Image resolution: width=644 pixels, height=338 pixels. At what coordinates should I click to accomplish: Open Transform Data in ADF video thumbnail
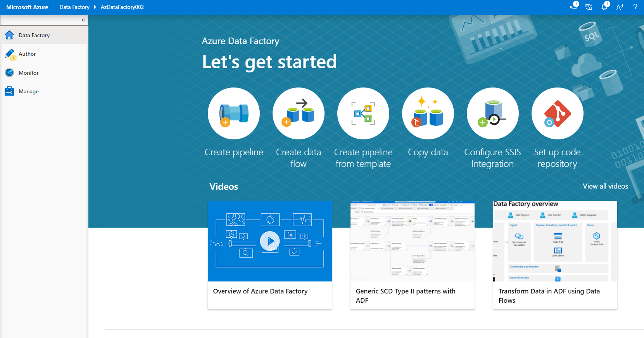coord(555,241)
